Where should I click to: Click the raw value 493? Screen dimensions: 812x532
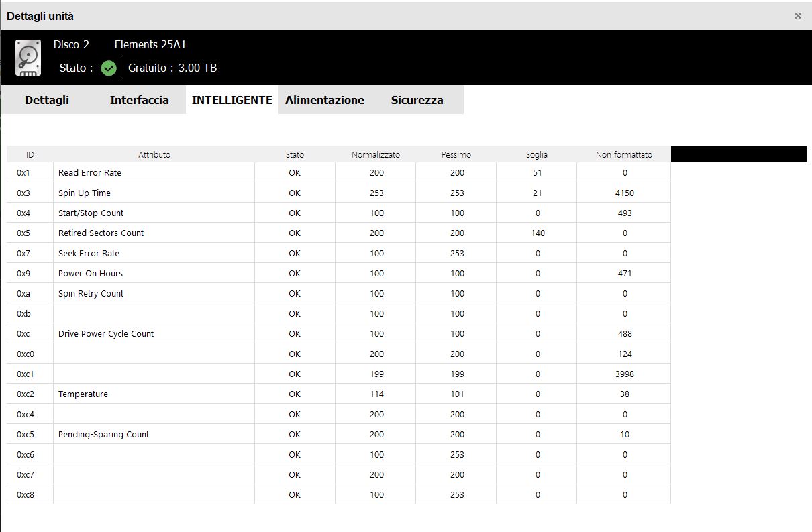[625, 213]
